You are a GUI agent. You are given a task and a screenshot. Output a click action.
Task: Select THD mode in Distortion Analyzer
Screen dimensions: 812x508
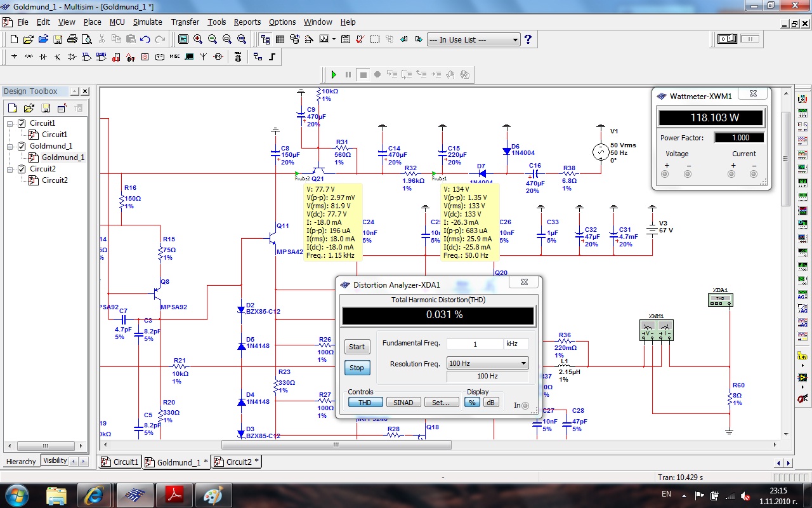(x=365, y=402)
